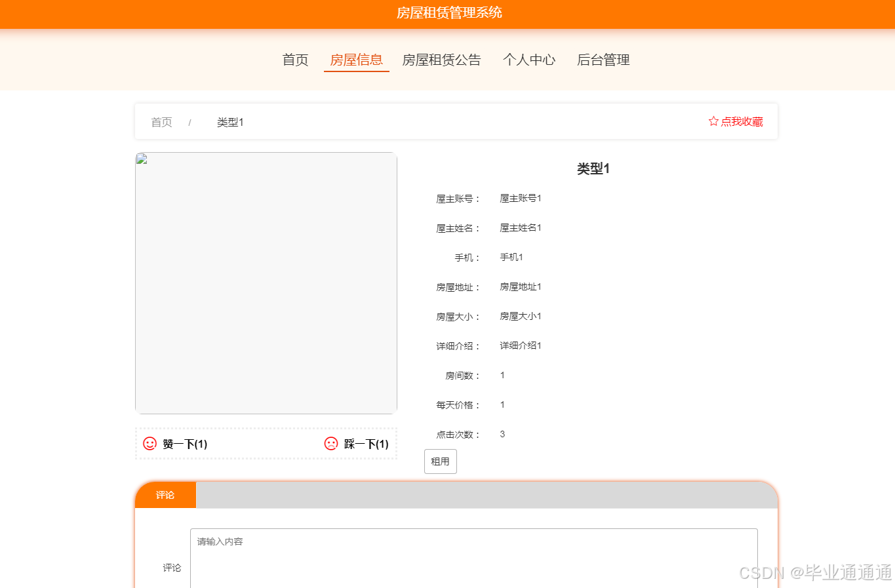Screen dimensions: 895x588
Task: Click the star icon beside 点我收藏
Action: point(713,121)
